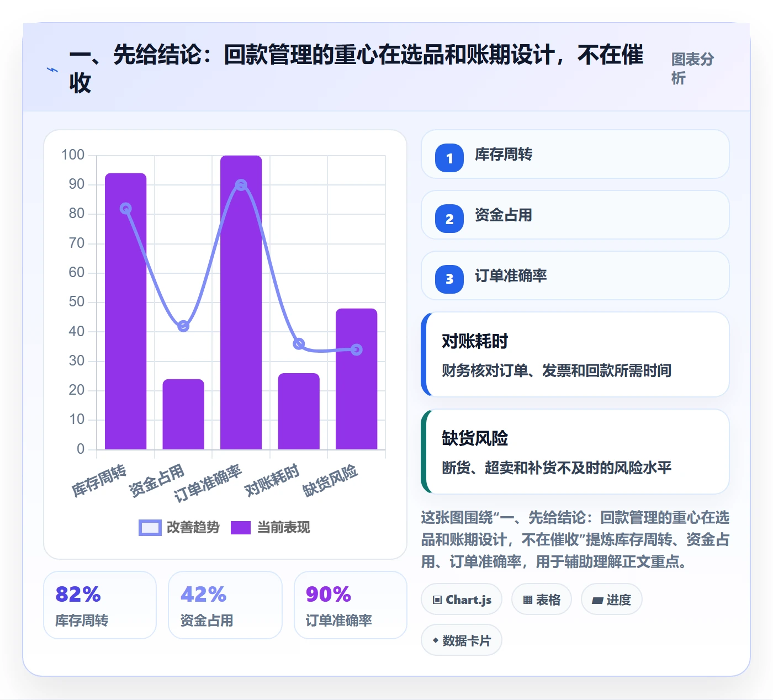Click the purple 库存周转 bar in the chart
This screenshot has height=700, width=773.
(x=126, y=311)
